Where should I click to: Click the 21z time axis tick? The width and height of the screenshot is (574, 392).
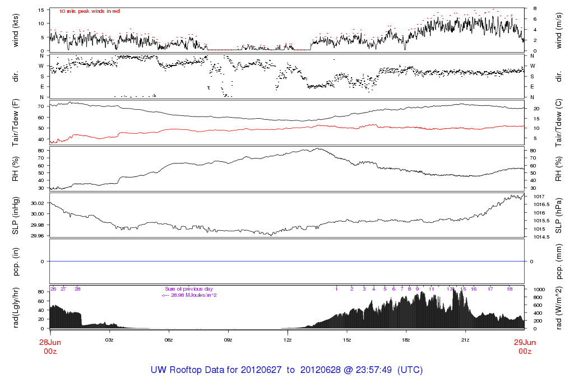tap(465, 339)
